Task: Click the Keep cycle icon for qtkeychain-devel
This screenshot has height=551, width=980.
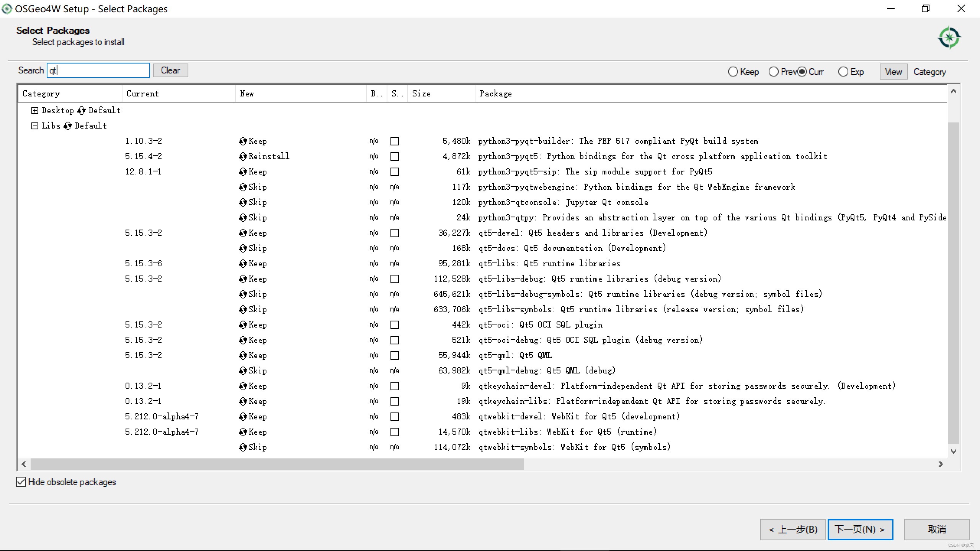Action: (x=243, y=386)
